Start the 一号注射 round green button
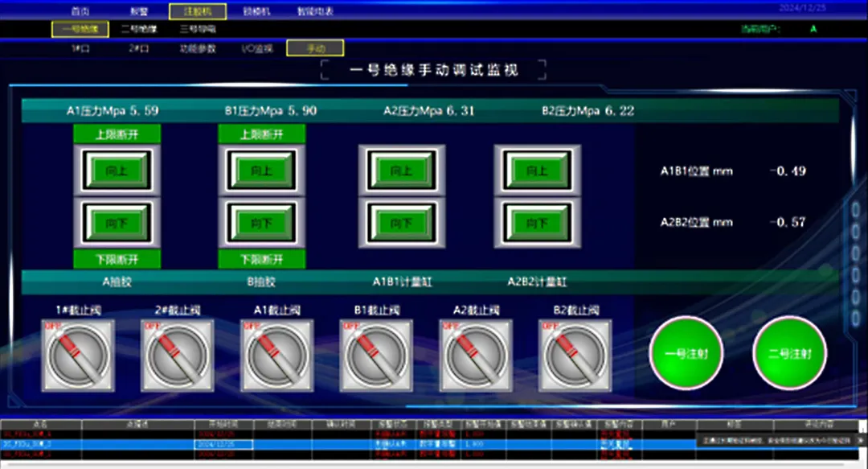 tap(686, 353)
